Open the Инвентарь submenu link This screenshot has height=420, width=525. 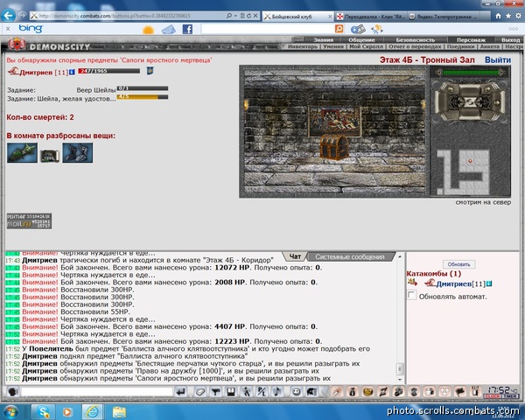coord(303,46)
